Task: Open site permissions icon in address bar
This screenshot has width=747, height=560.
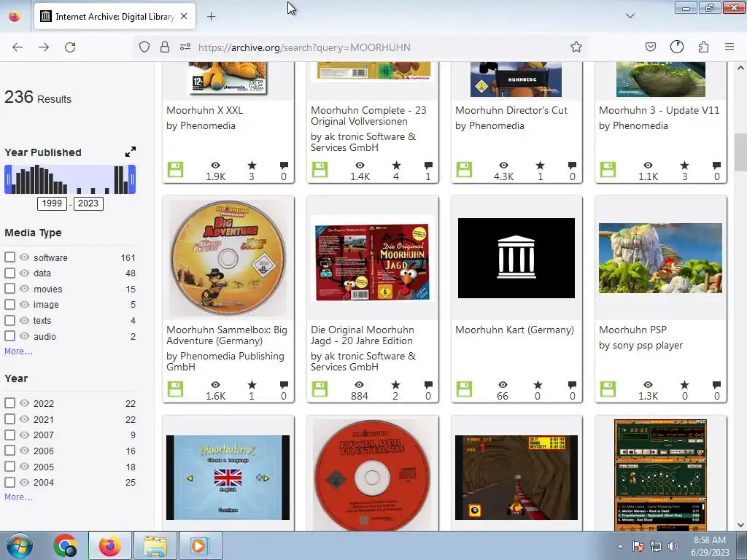Action: point(185,47)
